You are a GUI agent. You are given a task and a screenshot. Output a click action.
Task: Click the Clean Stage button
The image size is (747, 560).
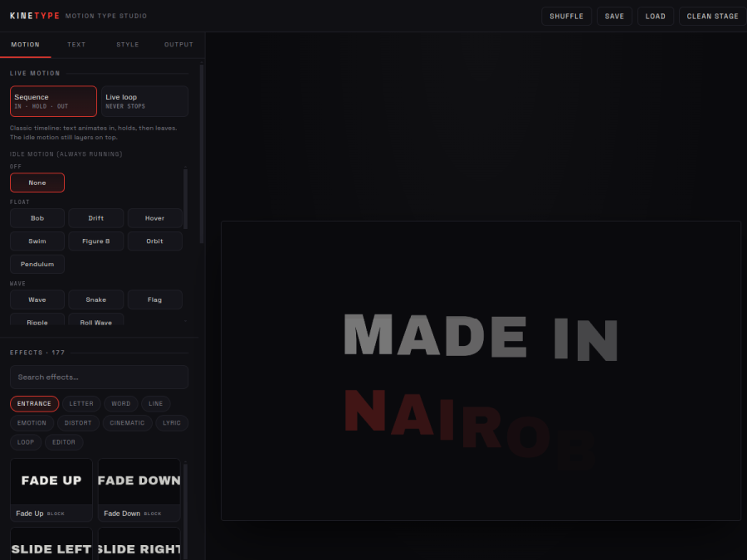click(x=713, y=17)
